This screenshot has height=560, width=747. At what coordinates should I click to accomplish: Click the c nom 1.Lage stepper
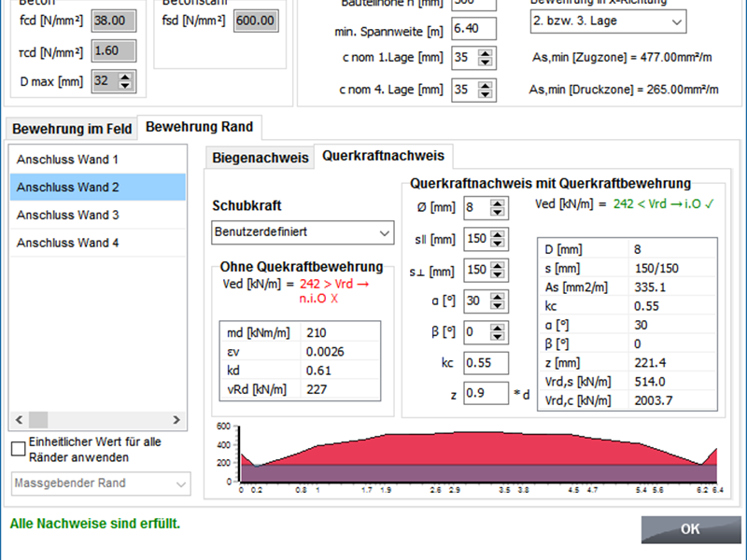tap(485, 58)
